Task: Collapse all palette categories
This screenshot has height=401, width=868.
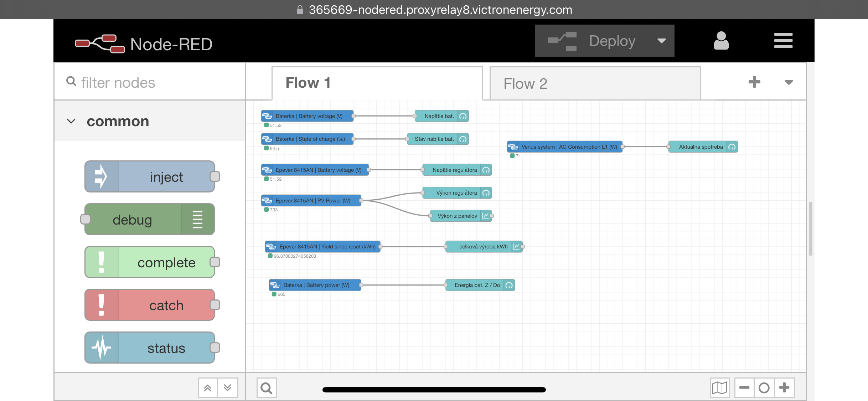Action: (208, 388)
